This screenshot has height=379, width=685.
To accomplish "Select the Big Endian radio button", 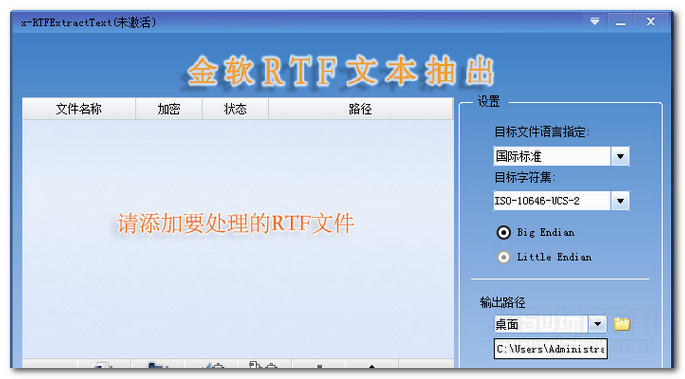I will tap(503, 232).
